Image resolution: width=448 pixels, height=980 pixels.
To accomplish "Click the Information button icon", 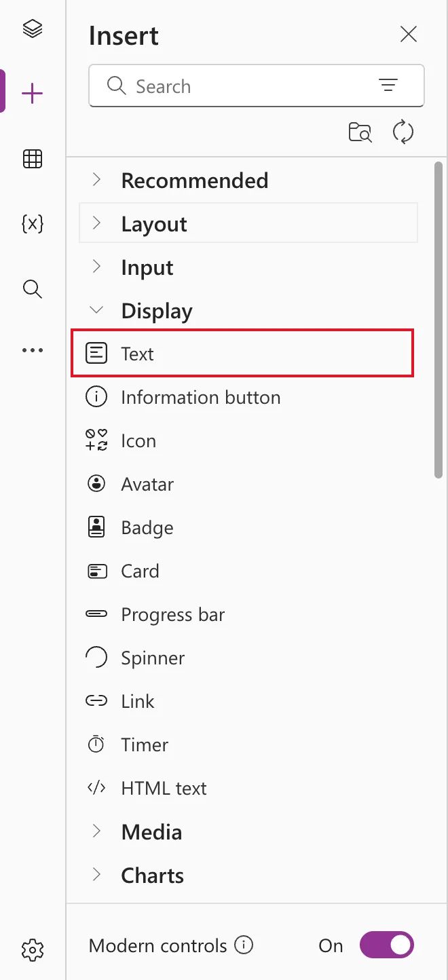I will click(x=96, y=397).
